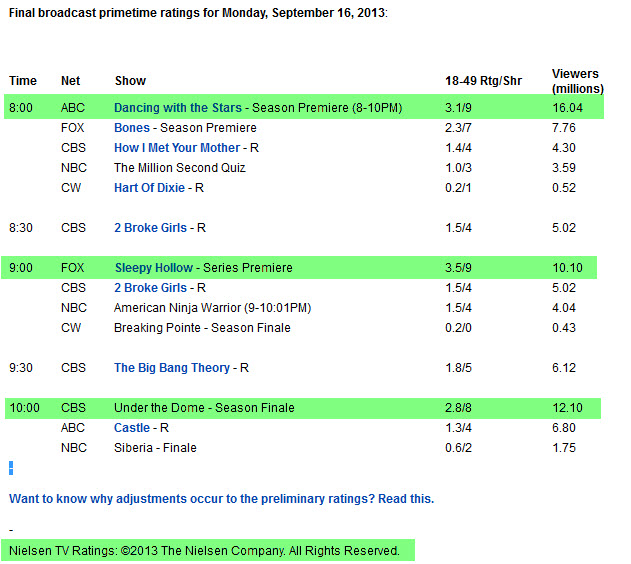Image resolution: width=631 pixels, height=564 pixels.
Task: Click the Siberia - Finale entry
Action: click(x=155, y=448)
